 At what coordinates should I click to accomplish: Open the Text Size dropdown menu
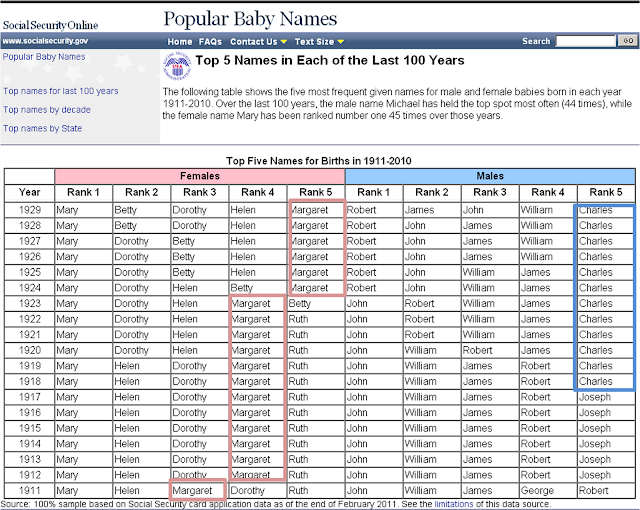click(x=319, y=42)
